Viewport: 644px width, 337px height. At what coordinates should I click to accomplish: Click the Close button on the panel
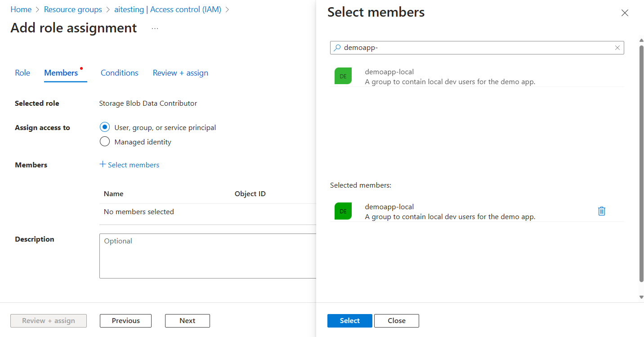pyautogui.click(x=396, y=320)
